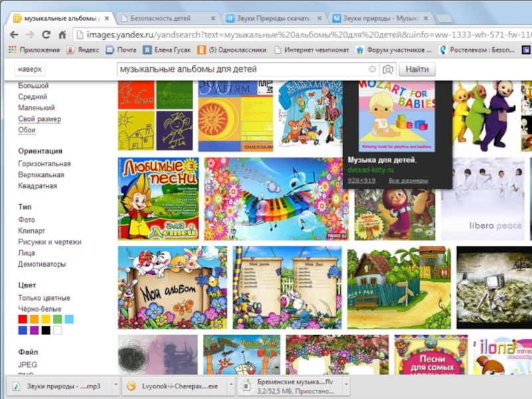Image resolution: width=532 pixels, height=399 pixels.
Task: Clear the search field with X icon
Action: click(x=372, y=69)
